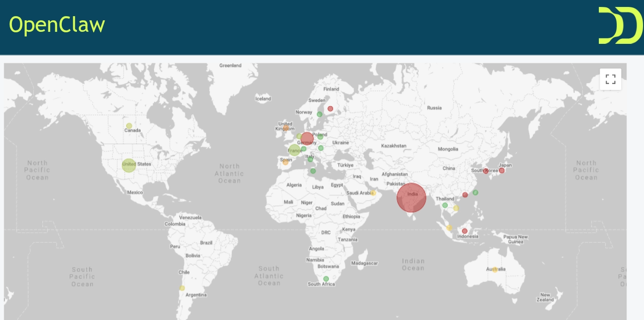The image size is (644, 320).
Task: Click the red Finland marker
Action: 330,107
